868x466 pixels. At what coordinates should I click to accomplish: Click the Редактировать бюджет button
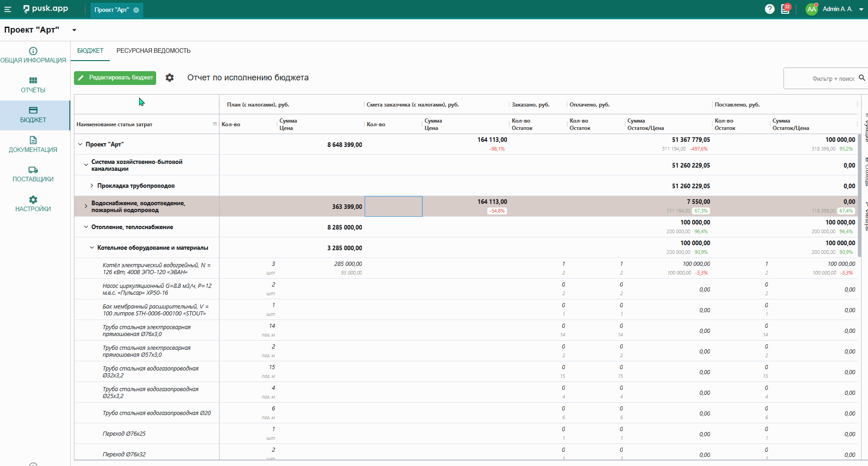point(115,78)
